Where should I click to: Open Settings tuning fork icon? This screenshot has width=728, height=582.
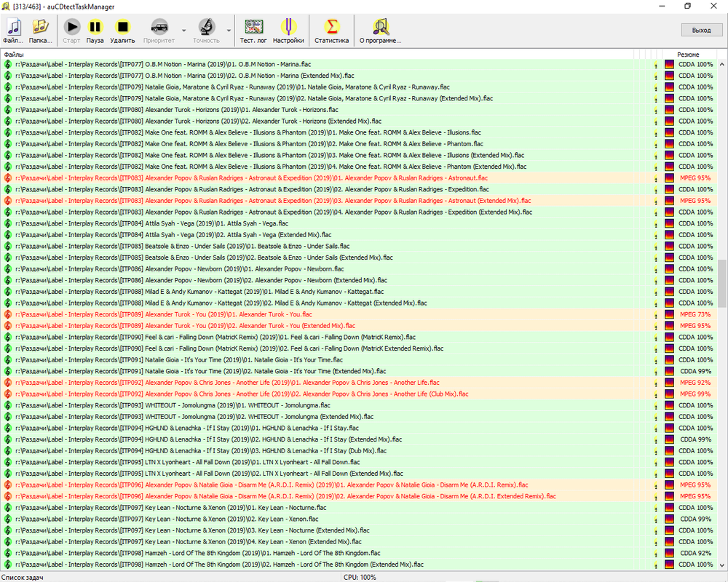(x=288, y=31)
